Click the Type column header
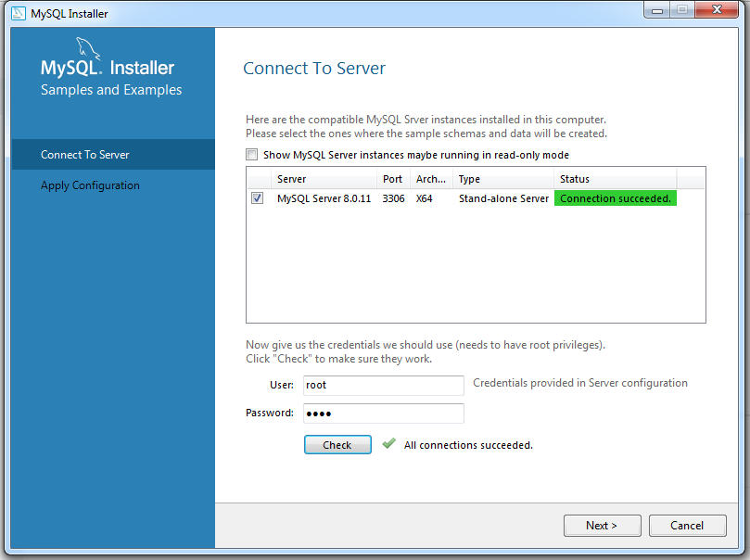 click(x=503, y=179)
